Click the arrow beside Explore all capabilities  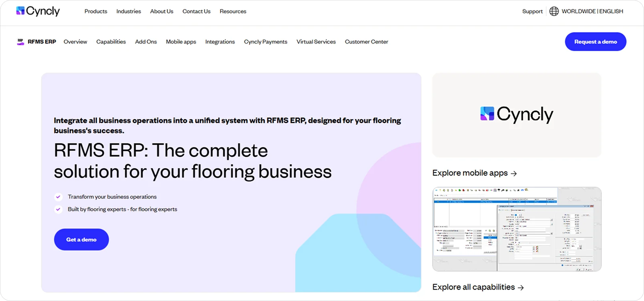[x=521, y=287]
